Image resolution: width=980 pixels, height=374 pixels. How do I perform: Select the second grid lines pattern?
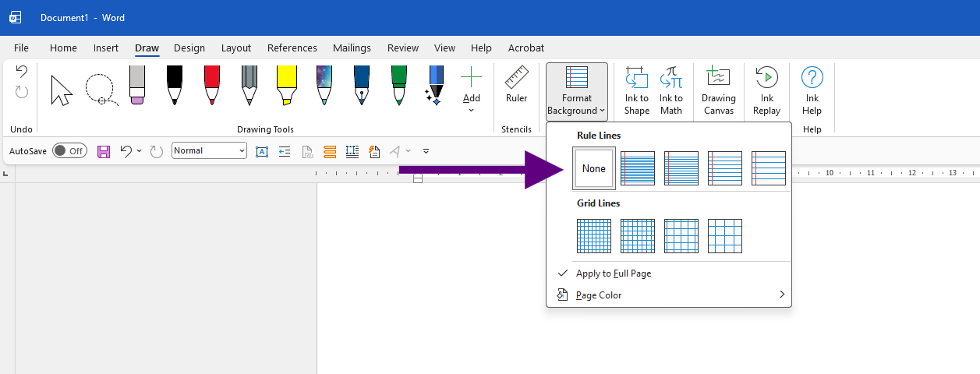pos(638,236)
